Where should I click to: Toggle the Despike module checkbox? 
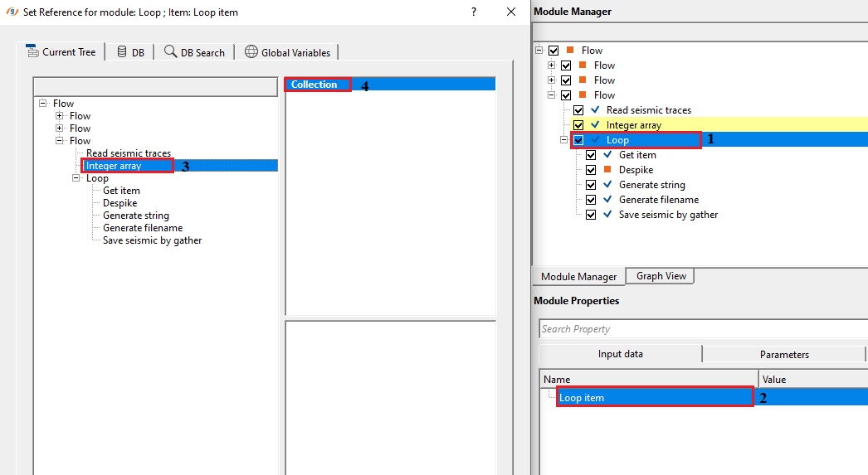click(591, 170)
